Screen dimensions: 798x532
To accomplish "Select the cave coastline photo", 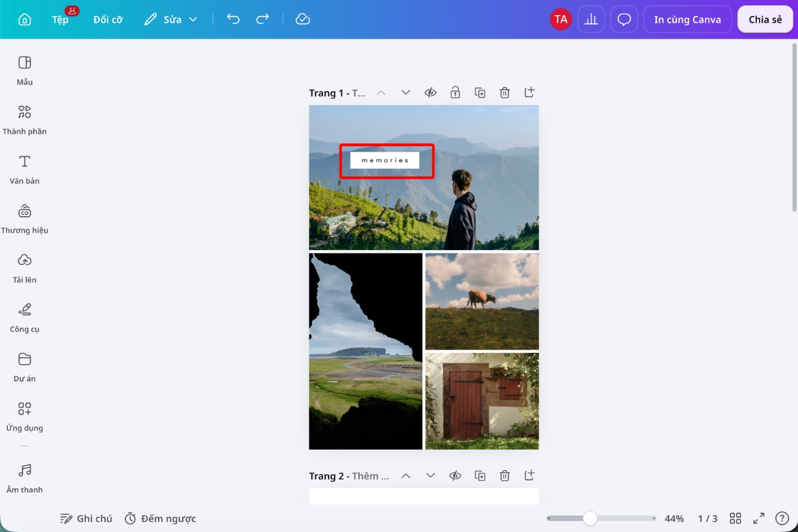I will tap(366, 351).
